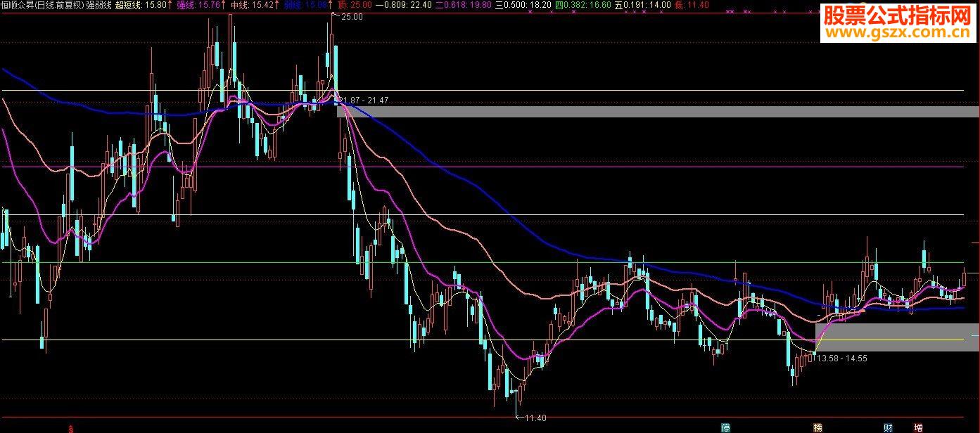
Task: Click the 21.87 - 21.47 gap label
Action: (x=364, y=101)
